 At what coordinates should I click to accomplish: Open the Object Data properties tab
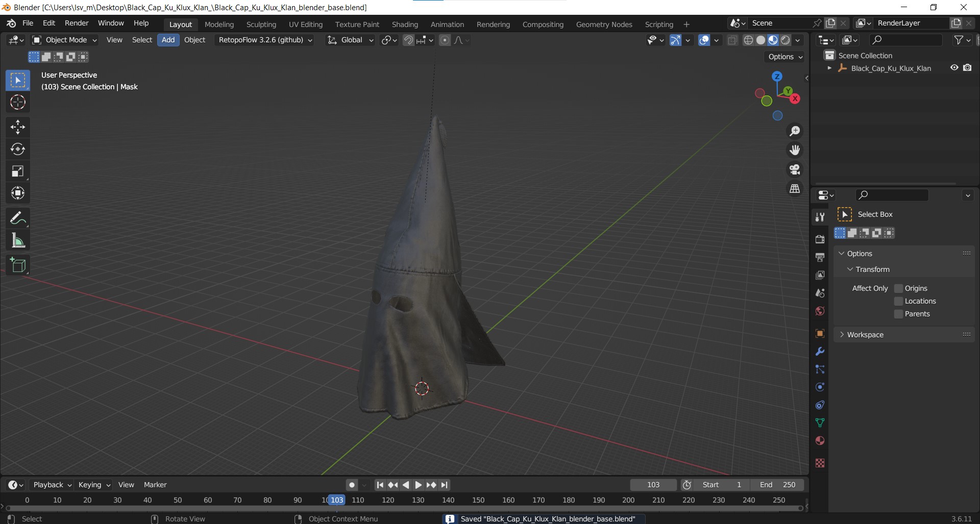click(820, 423)
